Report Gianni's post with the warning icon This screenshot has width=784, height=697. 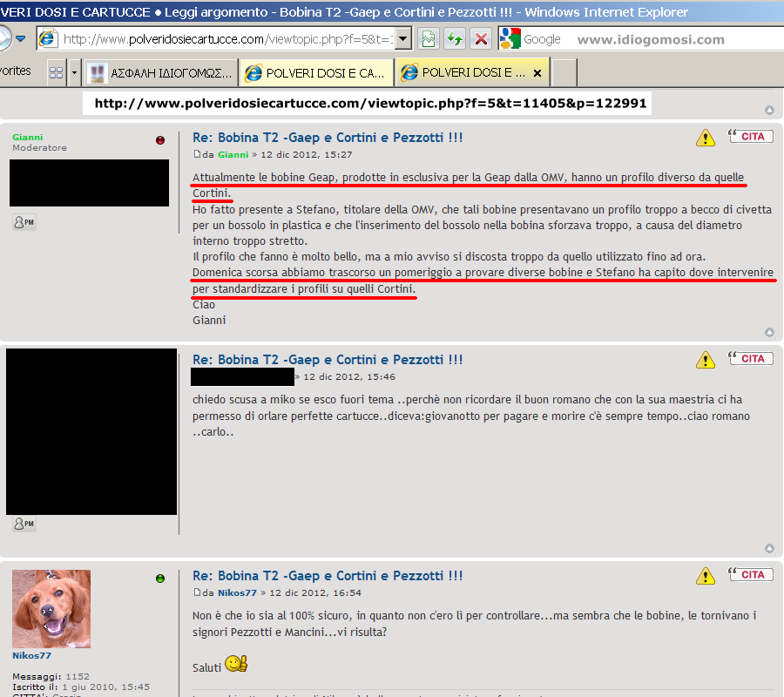[x=705, y=138]
